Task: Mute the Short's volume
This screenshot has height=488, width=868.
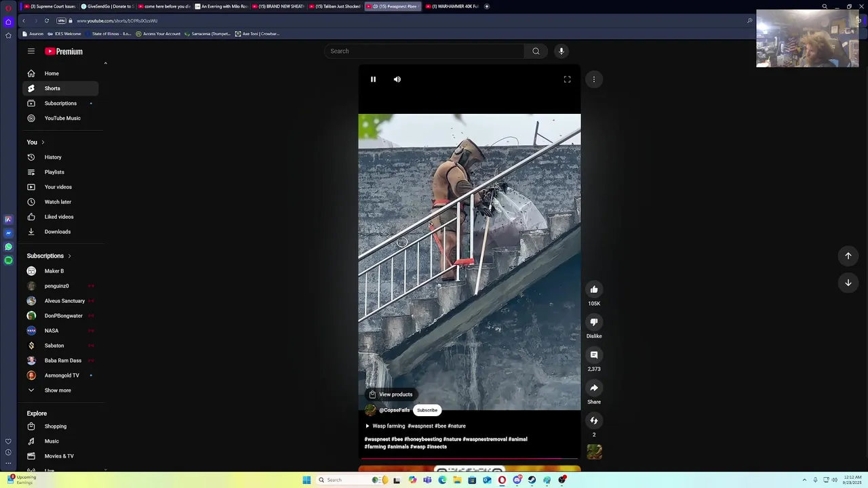Action: click(x=397, y=79)
